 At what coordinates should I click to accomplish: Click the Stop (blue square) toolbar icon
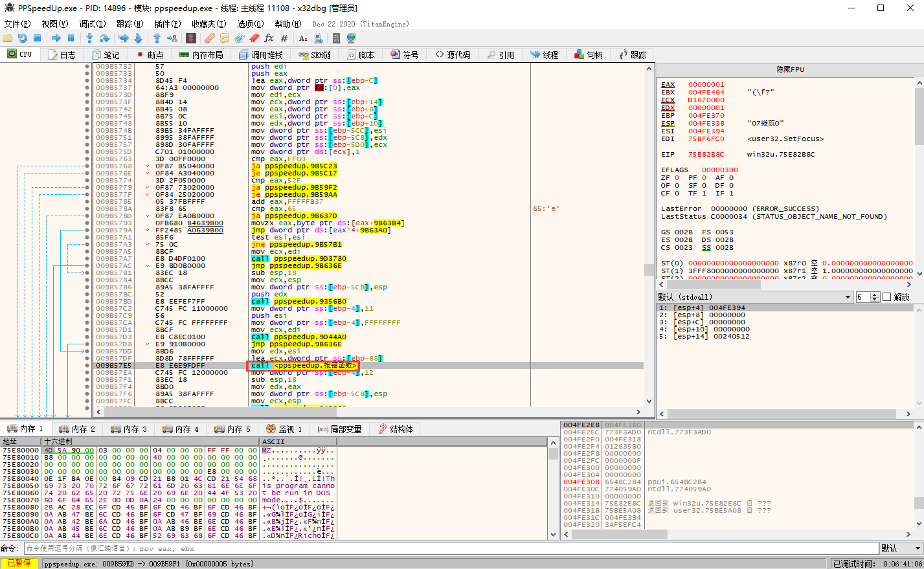pyautogui.click(x=37, y=38)
